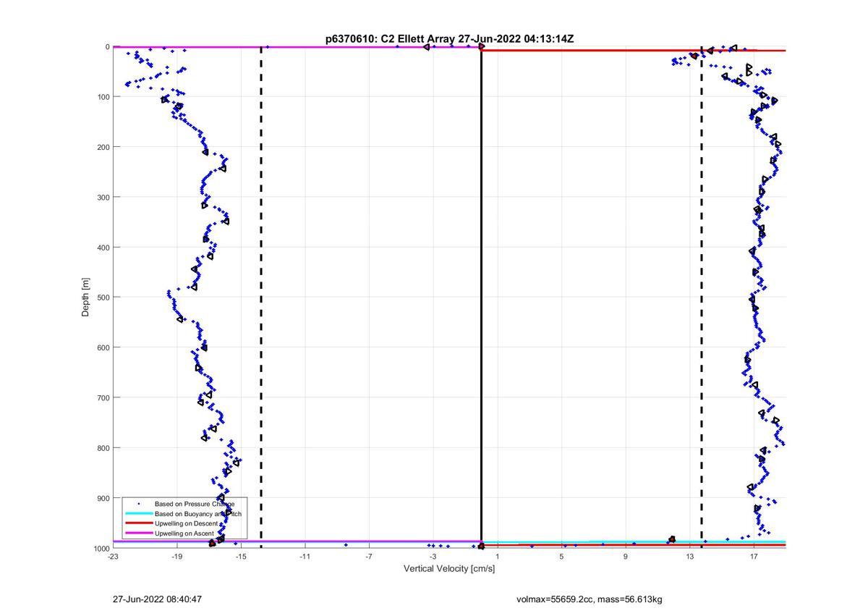Click the x-axis tick label '-3'

(x=433, y=557)
